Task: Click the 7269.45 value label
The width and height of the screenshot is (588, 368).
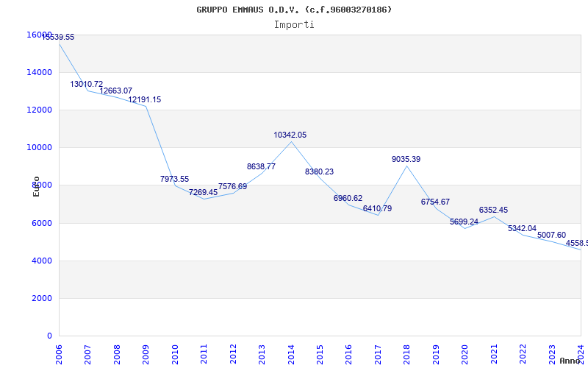Action: click(204, 192)
